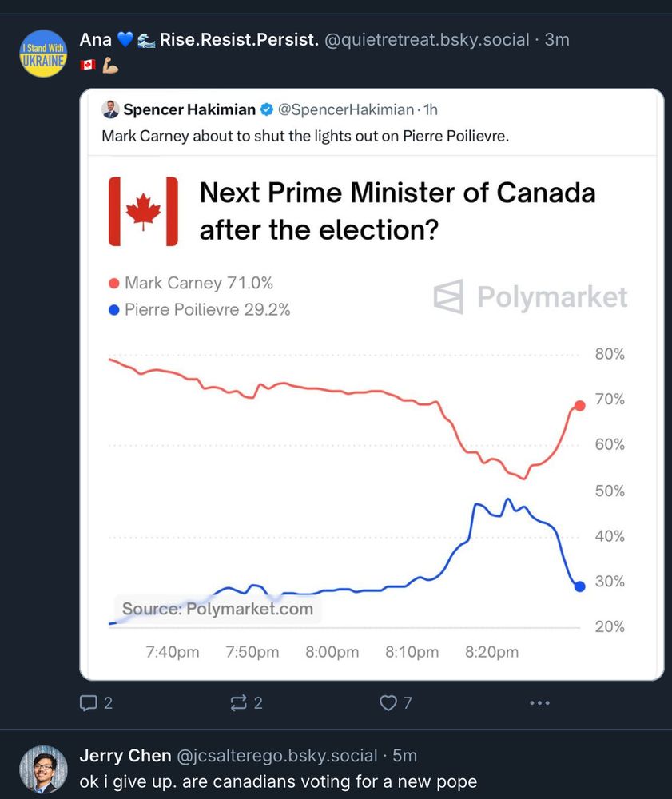Open the @jcsalterego.bsky.social handle link
Image resolution: width=672 pixels, height=799 pixels.
point(277,756)
